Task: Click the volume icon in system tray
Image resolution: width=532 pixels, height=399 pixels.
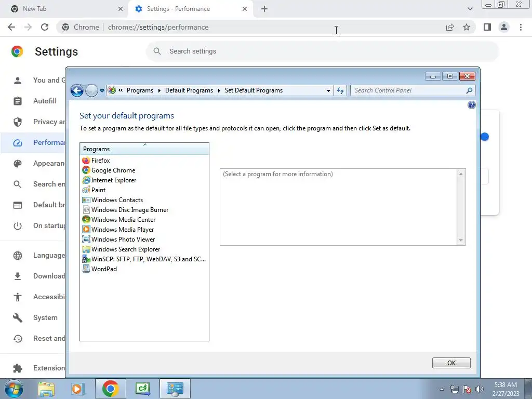Action: [x=480, y=389]
